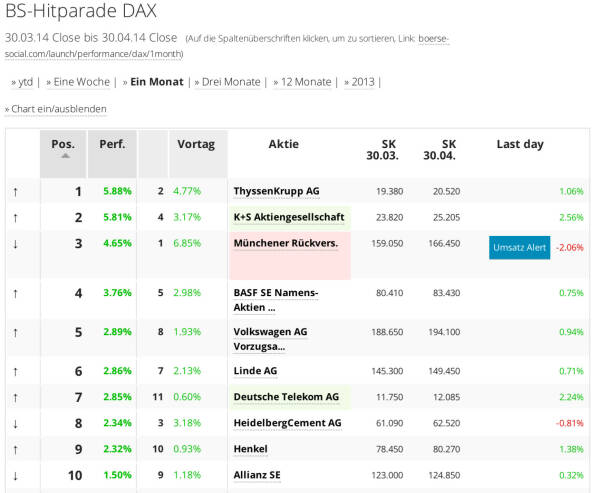
Task: Toggle chart via Chart ein/ausblenden
Action: click(x=58, y=108)
